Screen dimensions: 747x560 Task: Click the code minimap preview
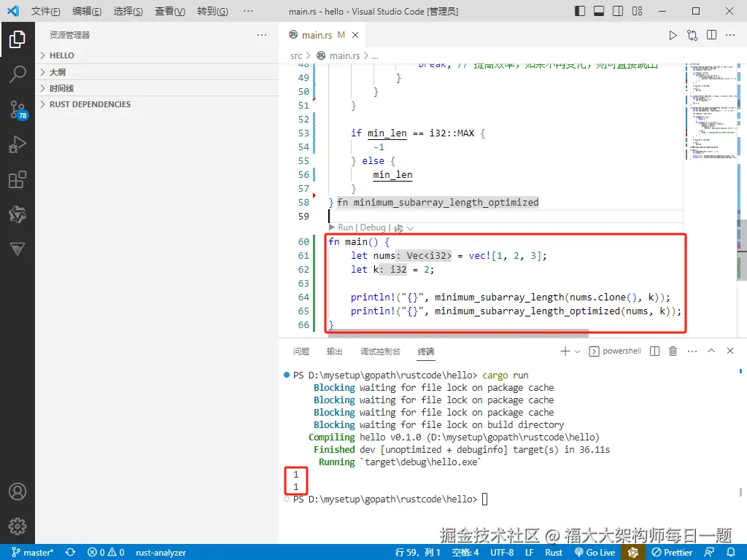[711, 111]
